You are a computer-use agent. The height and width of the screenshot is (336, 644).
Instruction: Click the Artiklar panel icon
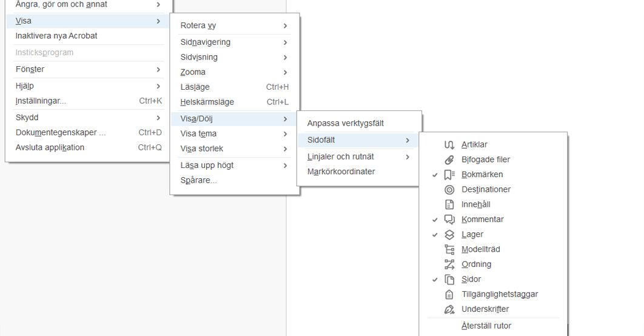(x=449, y=145)
